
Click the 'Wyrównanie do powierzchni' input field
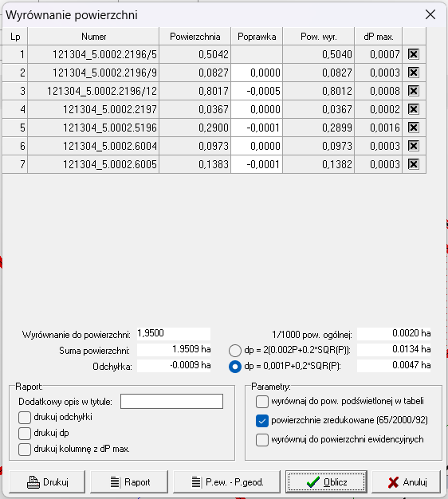(174, 333)
